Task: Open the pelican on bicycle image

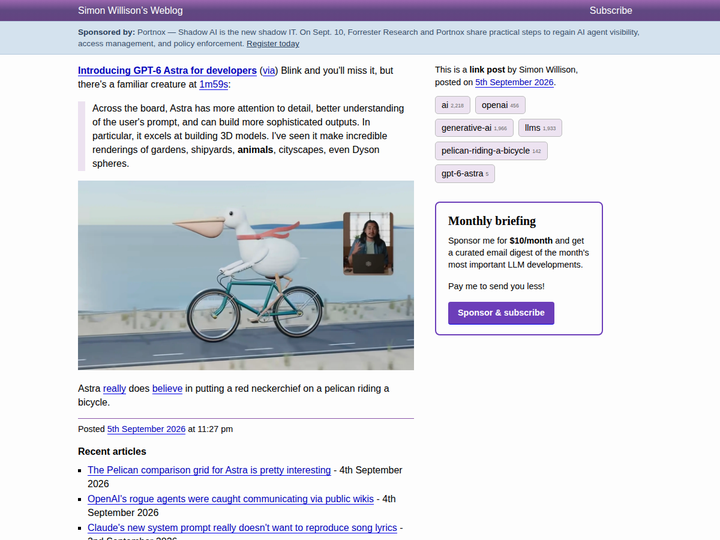Action: [x=246, y=275]
